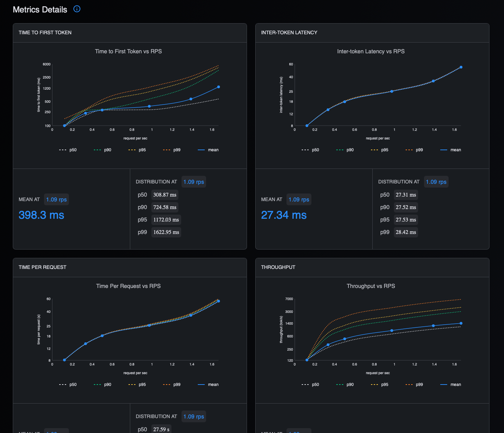
Task: Toggle p50 legend in Time to First Token chart
Action: [x=68, y=150]
